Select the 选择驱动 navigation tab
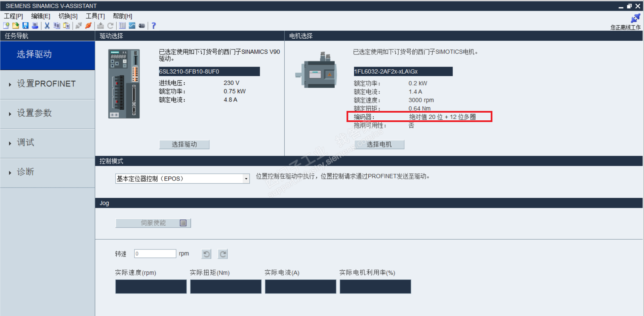644x316 pixels. [47, 55]
